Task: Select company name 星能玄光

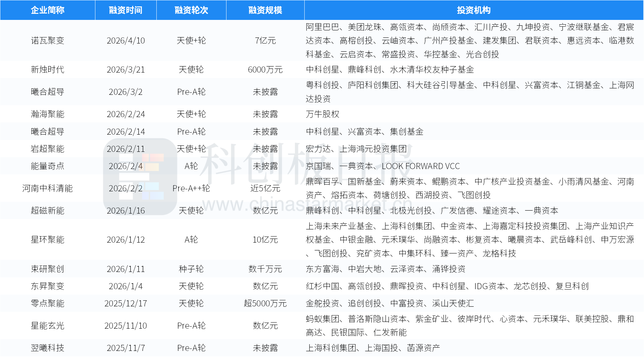Action: 48,326
